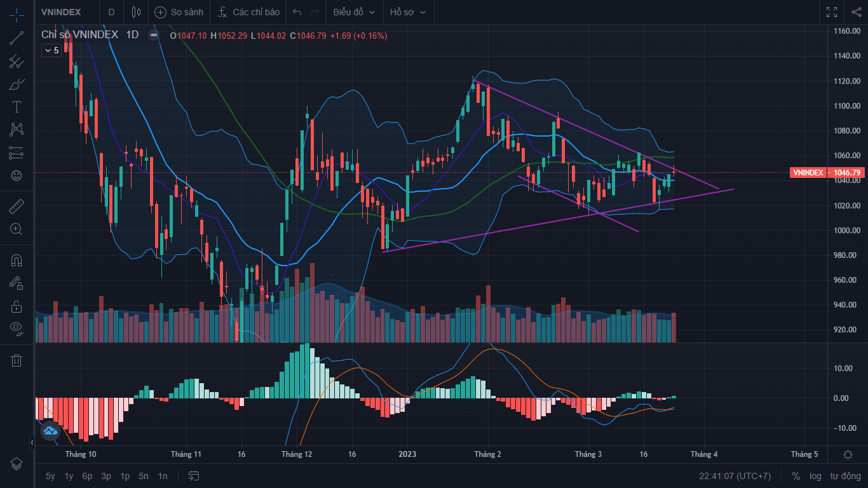Select the 1y time range

pos(69,476)
